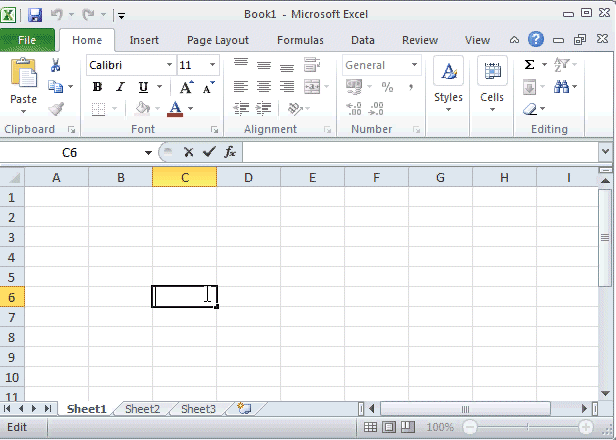Open the Formulas ribbon tab
This screenshot has height=440, width=616.
[x=300, y=40]
